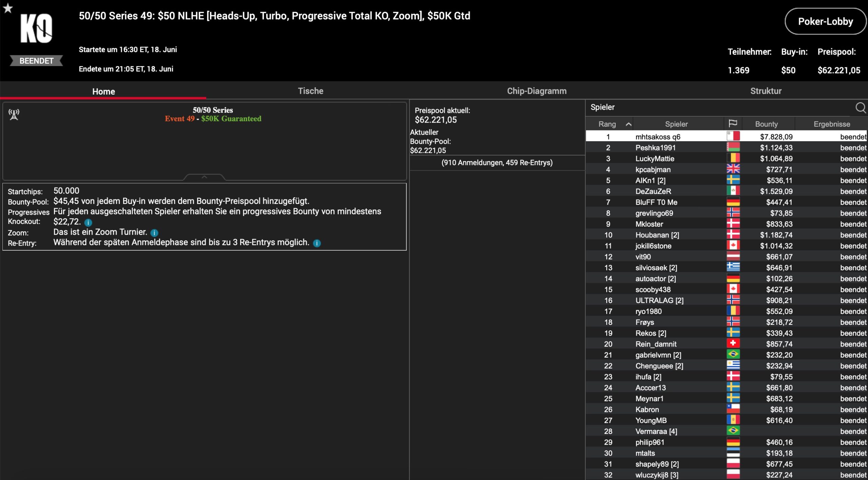Open the Chip-Diagramm tab
The height and width of the screenshot is (480, 868).
(536, 91)
